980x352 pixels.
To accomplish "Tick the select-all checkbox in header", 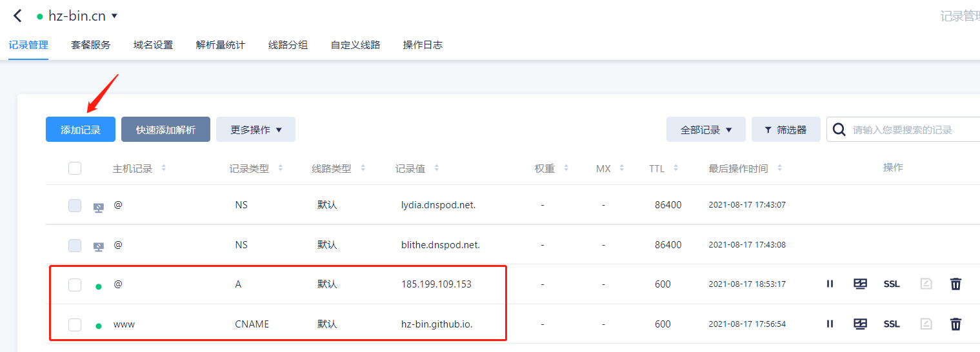I will (75, 168).
